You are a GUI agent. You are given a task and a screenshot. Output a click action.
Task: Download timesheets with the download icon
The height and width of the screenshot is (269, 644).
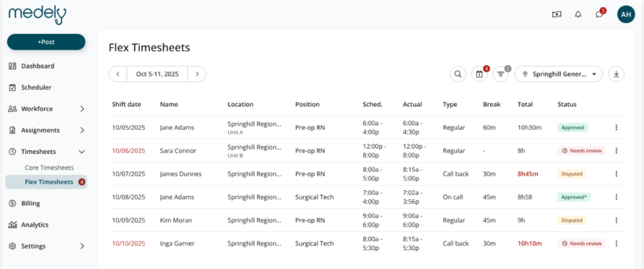pyautogui.click(x=616, y=74)
